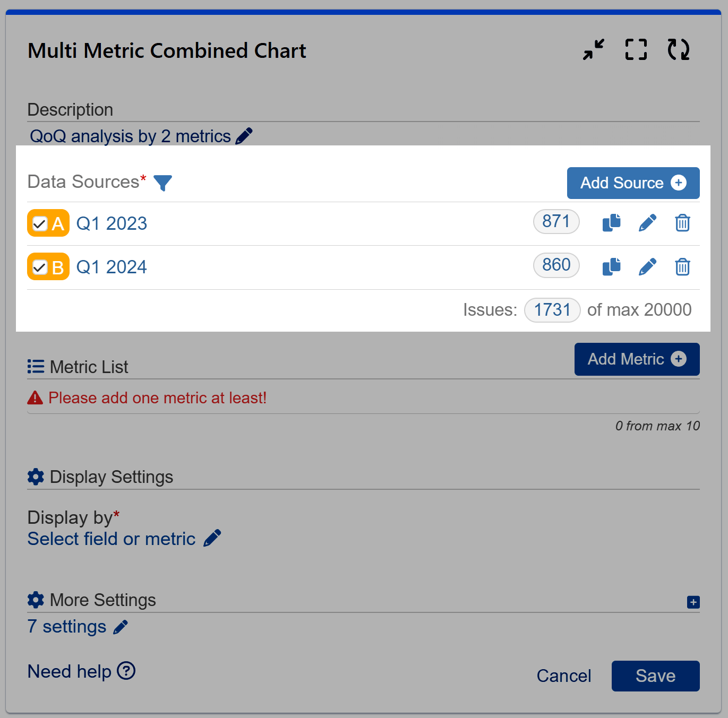
Task: Uncheck data source A for Q1 2023
Action: [39, 223]
